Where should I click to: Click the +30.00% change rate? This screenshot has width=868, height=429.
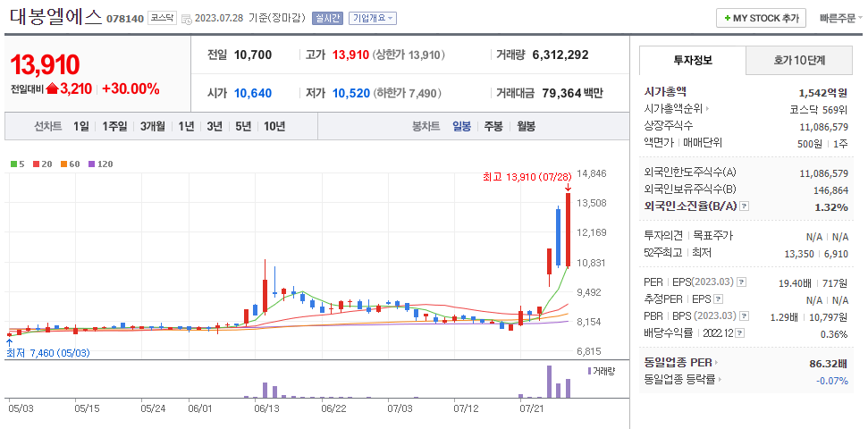point(131,88)
